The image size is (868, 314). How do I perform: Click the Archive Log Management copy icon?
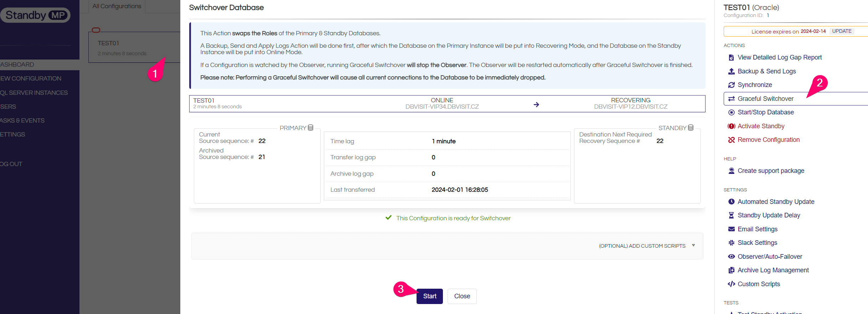click(731, 270)
